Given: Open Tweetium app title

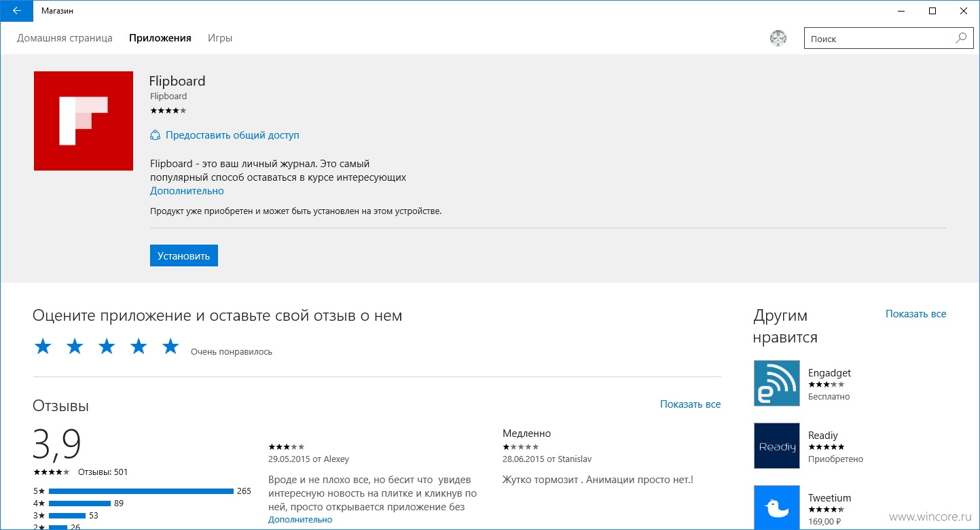Looking at the screenshot, I should coord(829,498).
